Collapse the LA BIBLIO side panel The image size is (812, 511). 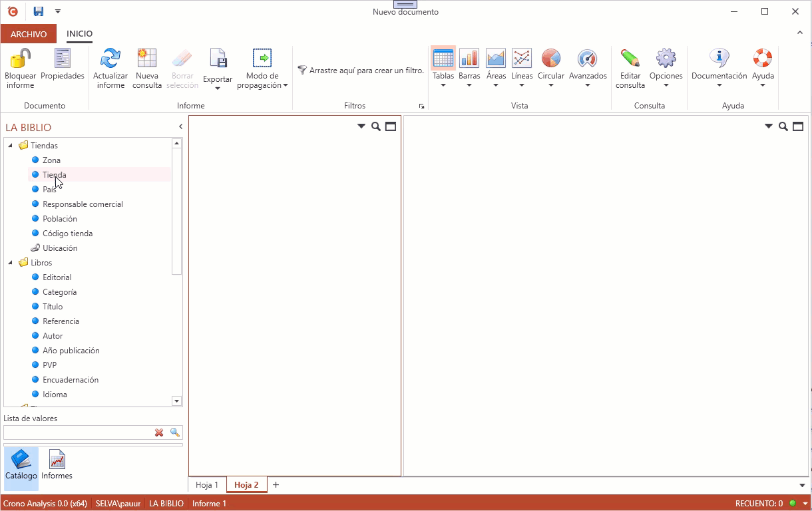coord(180,126)
